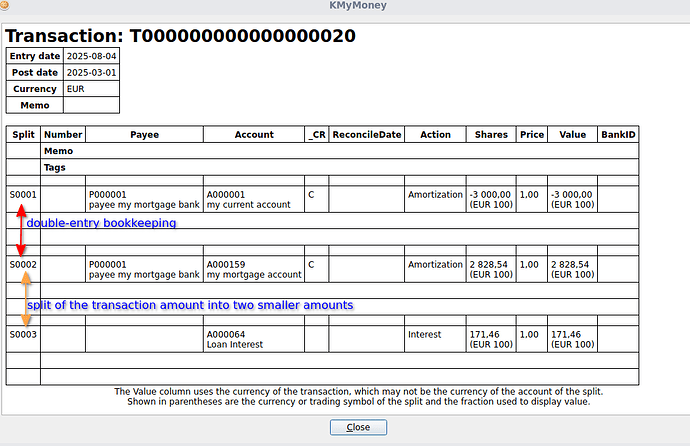Click the Payee column header
This screenshot has width=690, height=446.
point(144,134)
